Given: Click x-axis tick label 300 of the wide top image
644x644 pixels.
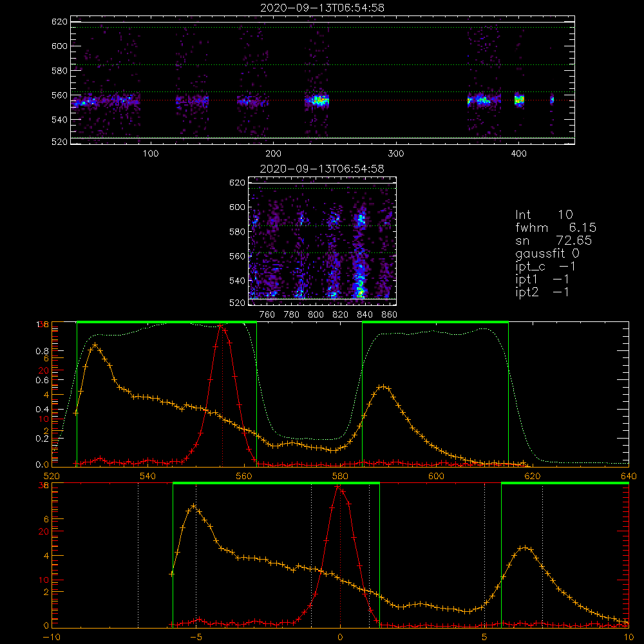Looking at the screenshot, I should 396,154.
